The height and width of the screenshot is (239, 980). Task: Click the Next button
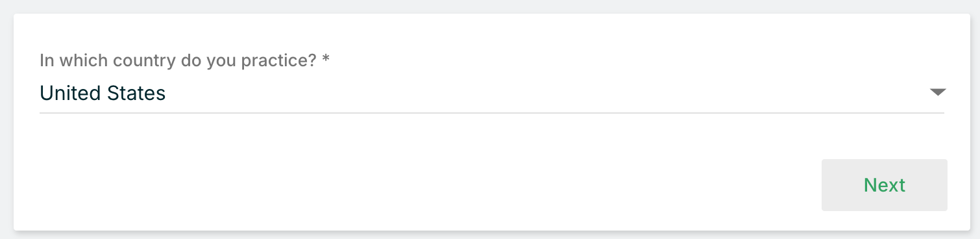point(884,185)
